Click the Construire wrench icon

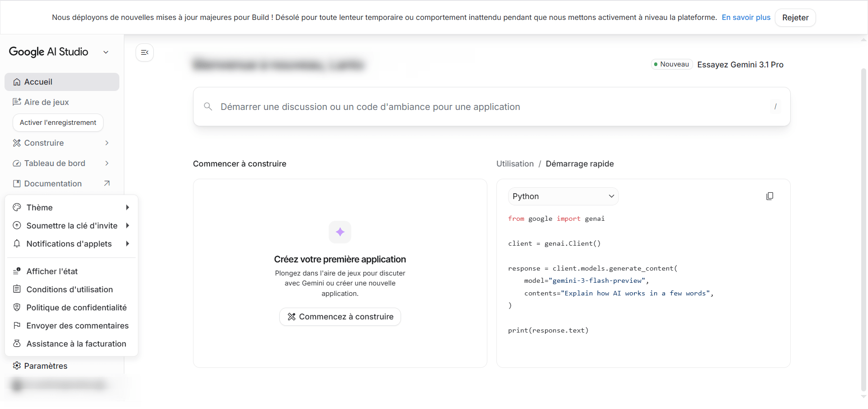pos(17,143)
